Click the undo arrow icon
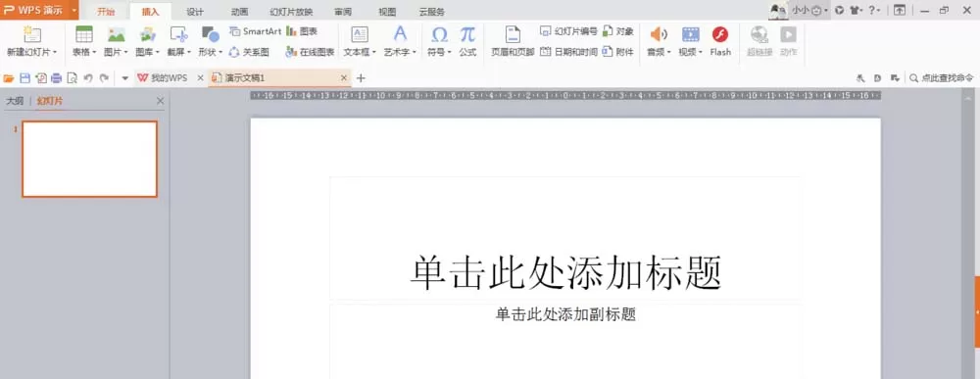 [x=88, y=78]
